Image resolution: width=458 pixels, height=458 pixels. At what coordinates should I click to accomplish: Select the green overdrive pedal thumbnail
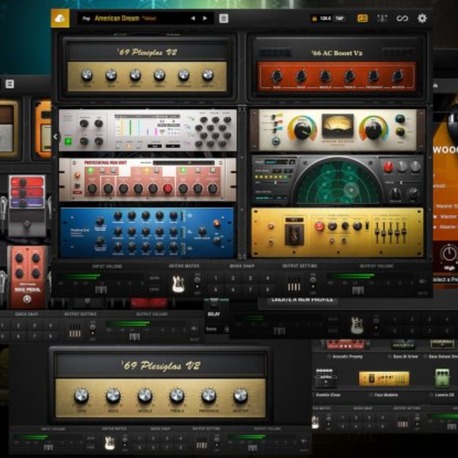click(x=443, y=378)
